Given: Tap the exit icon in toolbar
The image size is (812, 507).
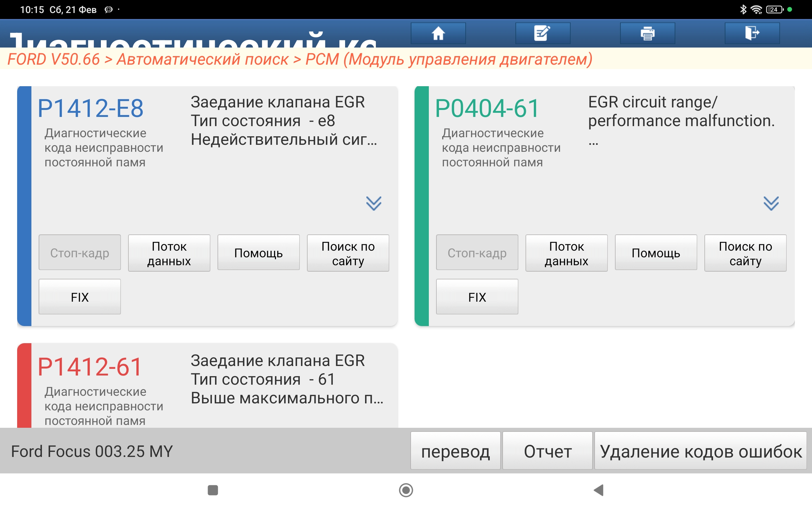Looking at the screenshot, I should (752, 33).
